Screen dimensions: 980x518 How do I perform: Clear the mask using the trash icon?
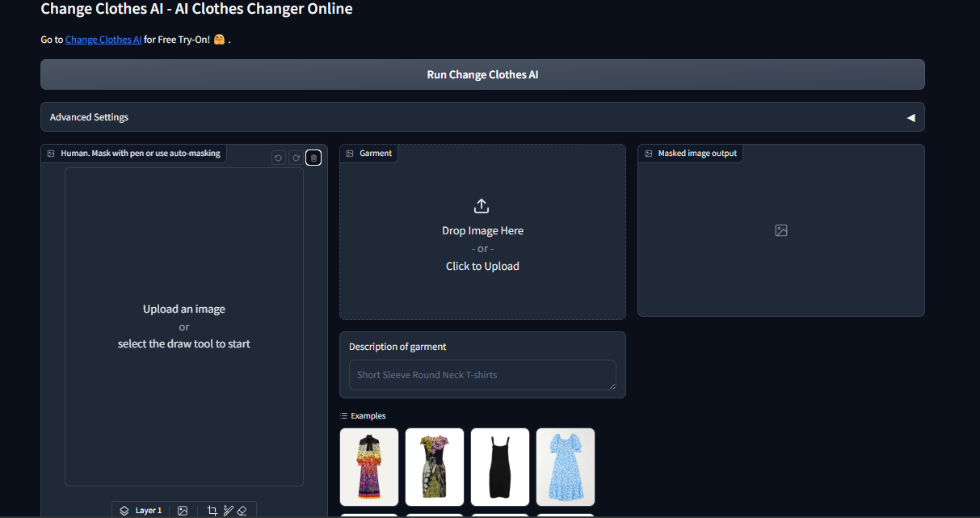coord(313,158)
